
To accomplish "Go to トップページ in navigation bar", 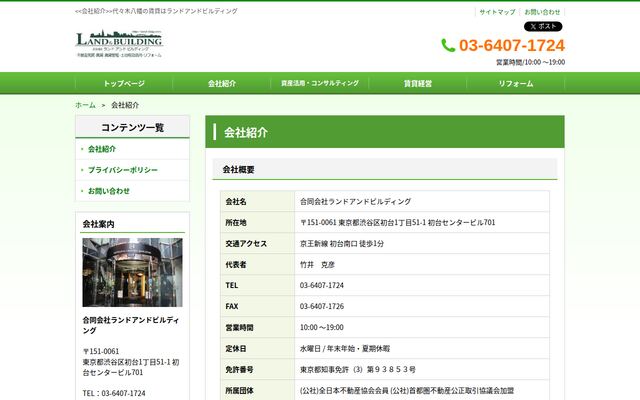I will tap(124, 83).
